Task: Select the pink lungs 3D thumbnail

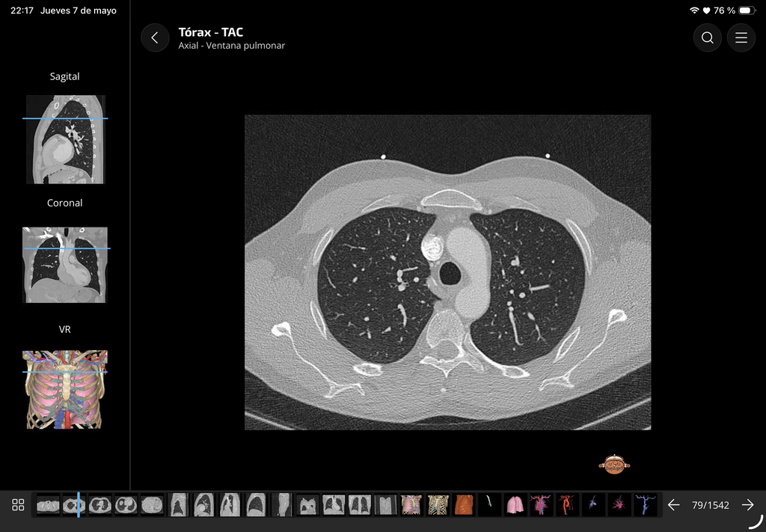Action: coord(515,504)
